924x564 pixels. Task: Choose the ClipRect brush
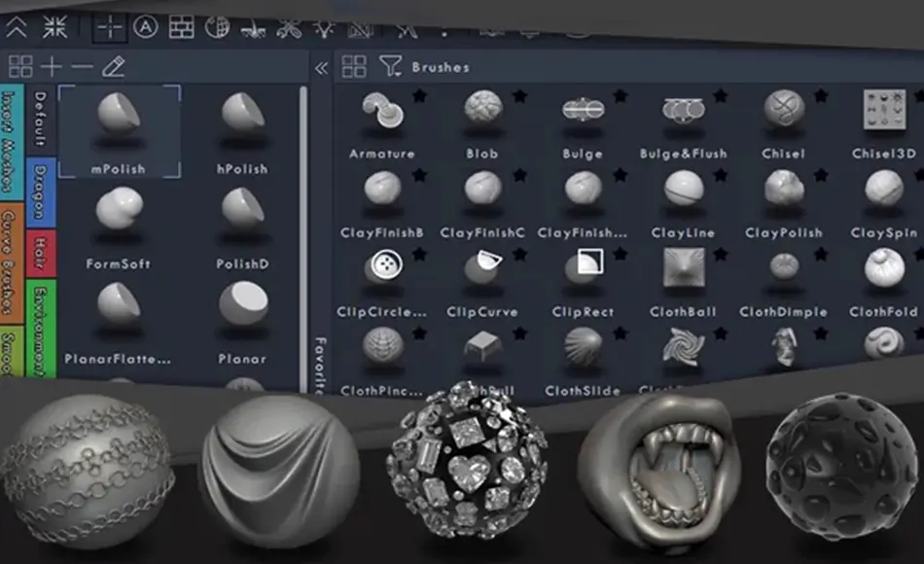(x=583, y=283)
